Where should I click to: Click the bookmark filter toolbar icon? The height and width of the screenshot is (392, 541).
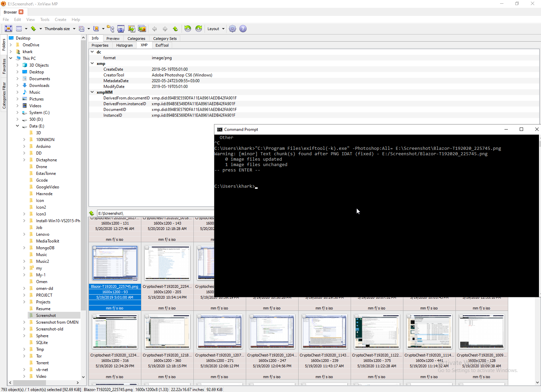point(96,29)
